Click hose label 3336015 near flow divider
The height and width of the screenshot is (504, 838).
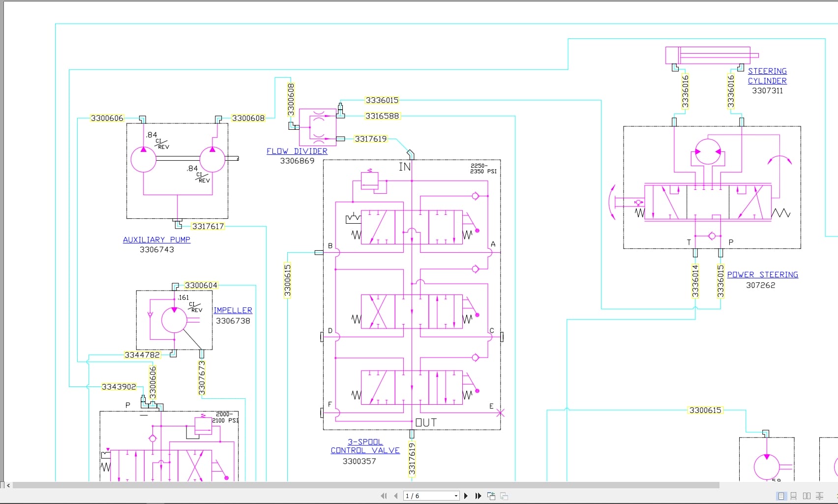(x=382, y=100)
